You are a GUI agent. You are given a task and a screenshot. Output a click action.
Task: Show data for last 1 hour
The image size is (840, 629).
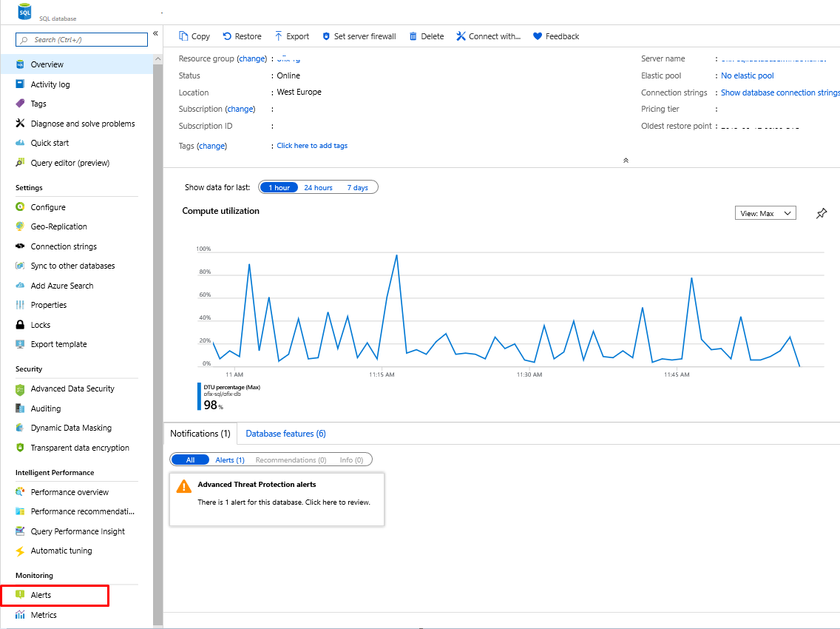pos(279,187)
